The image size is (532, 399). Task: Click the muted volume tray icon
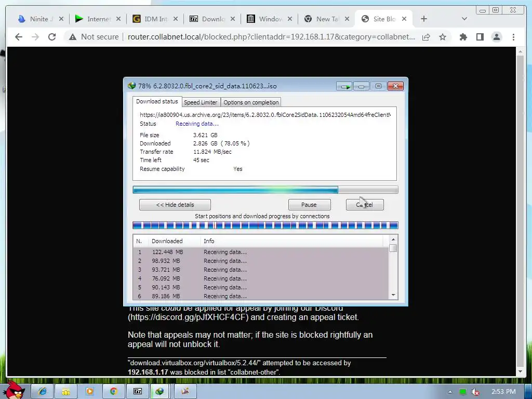[475, 392]
